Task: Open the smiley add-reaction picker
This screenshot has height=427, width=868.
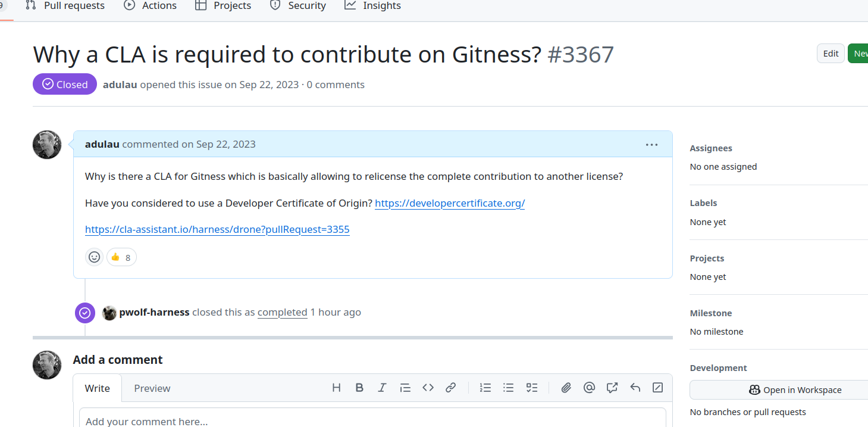Action: pyautogui.click(x=94, y=257)
